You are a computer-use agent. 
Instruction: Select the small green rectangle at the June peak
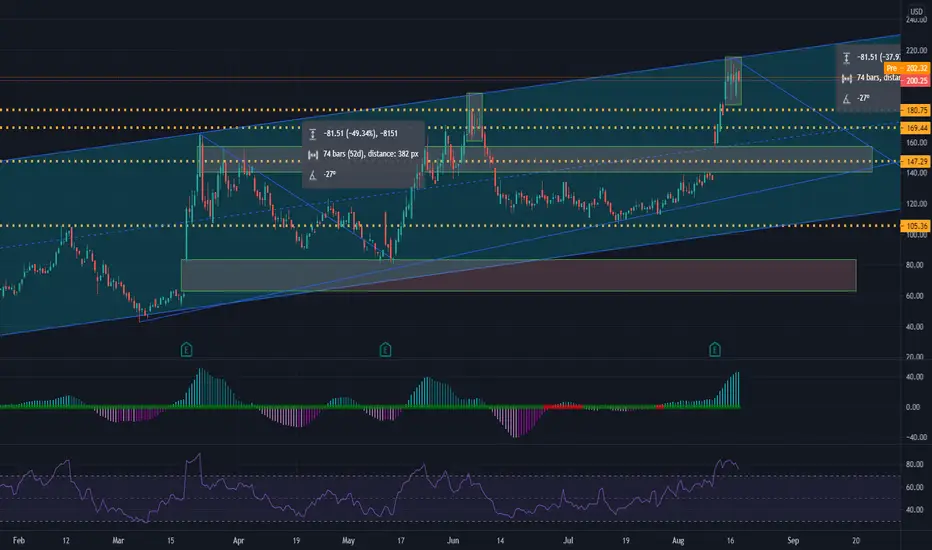tap(474, 117)
